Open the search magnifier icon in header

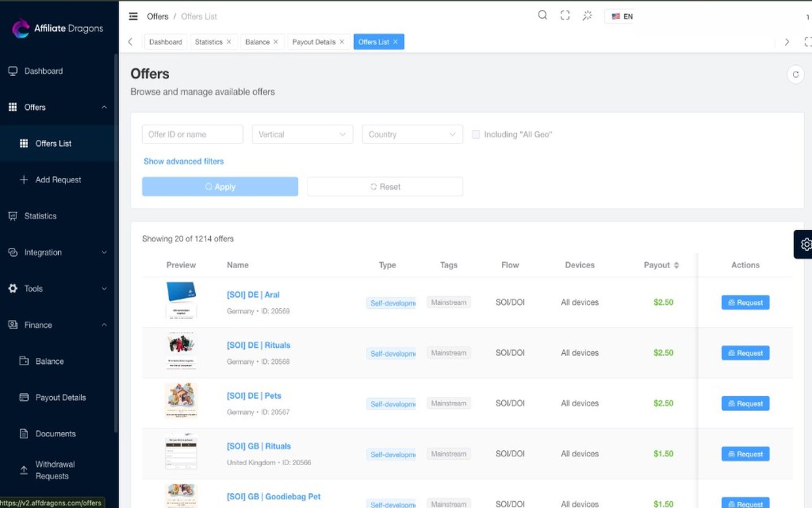pyautogui.click(x=542, y=15)
